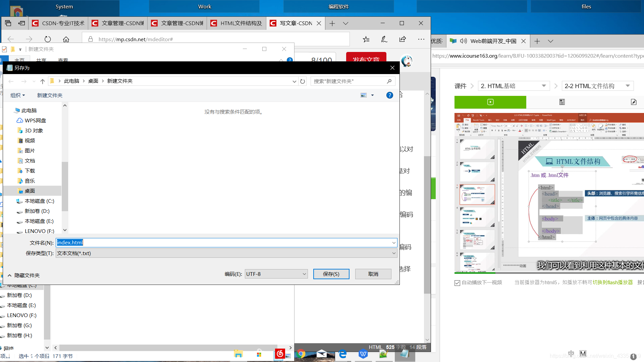Click the set-aside tabs icon in Edge

tap(21, 23)
